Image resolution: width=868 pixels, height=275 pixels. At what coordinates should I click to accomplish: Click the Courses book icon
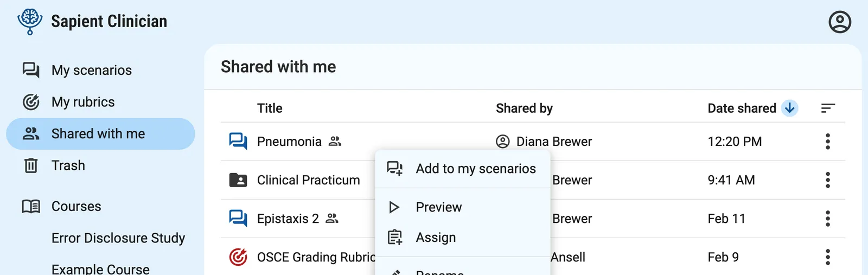coord(31,207)
